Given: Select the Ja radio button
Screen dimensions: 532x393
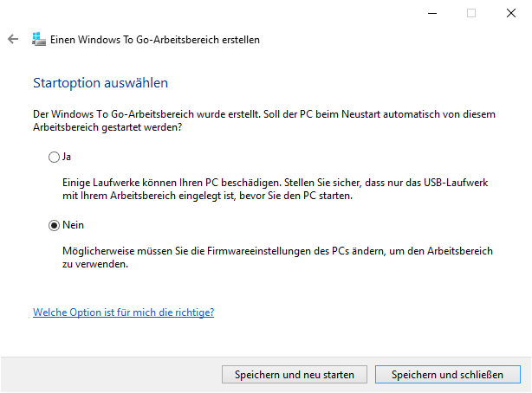Looking at the screenshot, I should point(55,157).
